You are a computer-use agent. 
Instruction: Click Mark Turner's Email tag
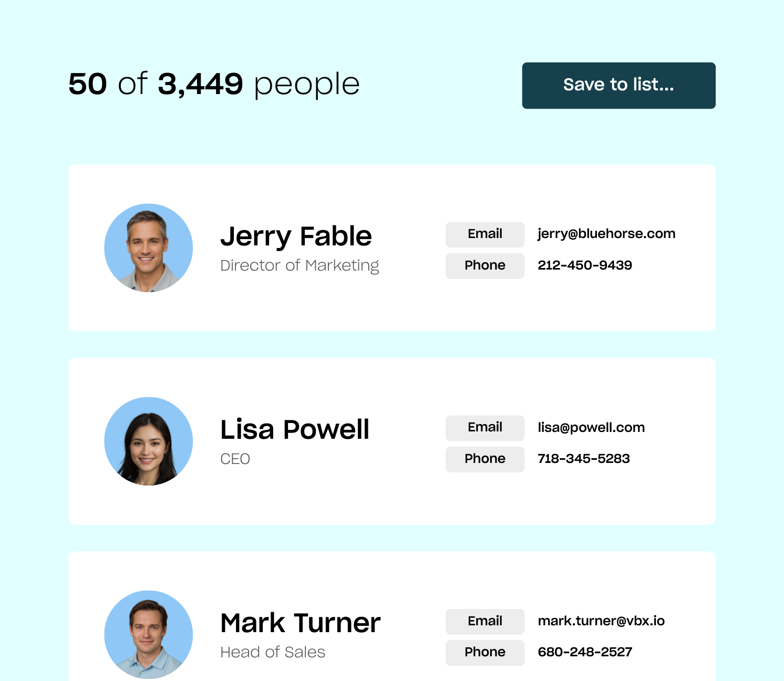(484, 621)
